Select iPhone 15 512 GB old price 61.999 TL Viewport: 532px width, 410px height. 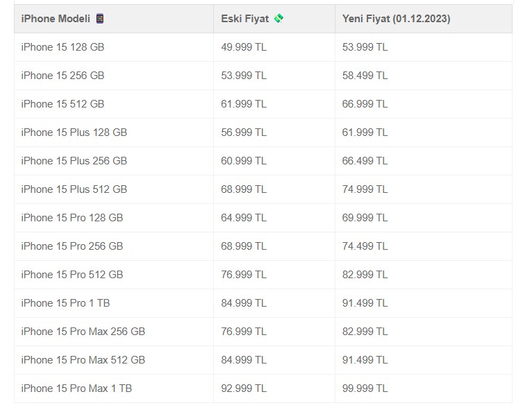click(x=244, y=104)
